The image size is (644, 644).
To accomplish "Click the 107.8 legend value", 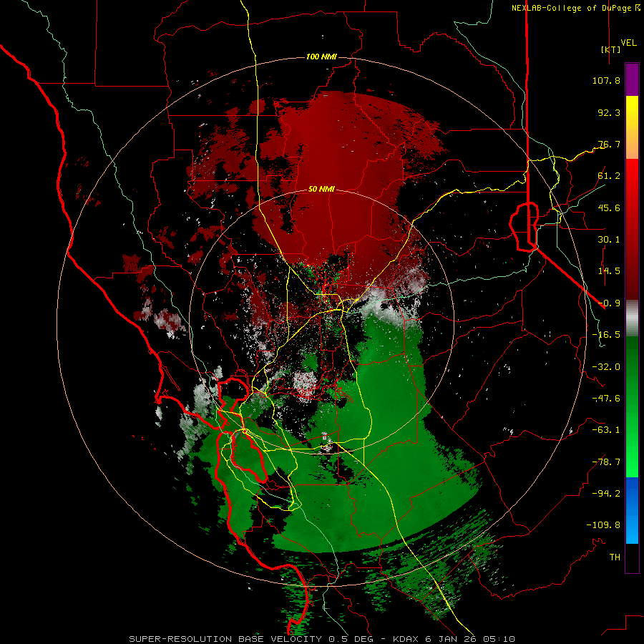I will click(606, 80).
